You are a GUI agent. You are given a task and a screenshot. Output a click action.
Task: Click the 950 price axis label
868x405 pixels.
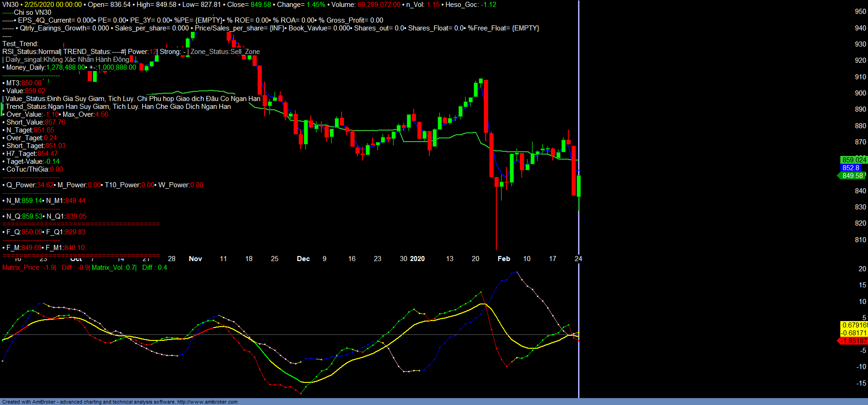[x=860, y=12]
